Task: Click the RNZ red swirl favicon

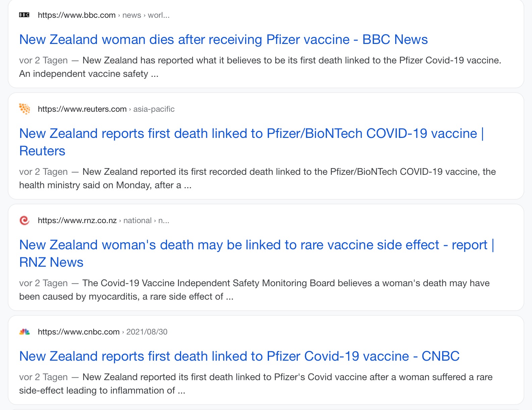Action: 24,220
